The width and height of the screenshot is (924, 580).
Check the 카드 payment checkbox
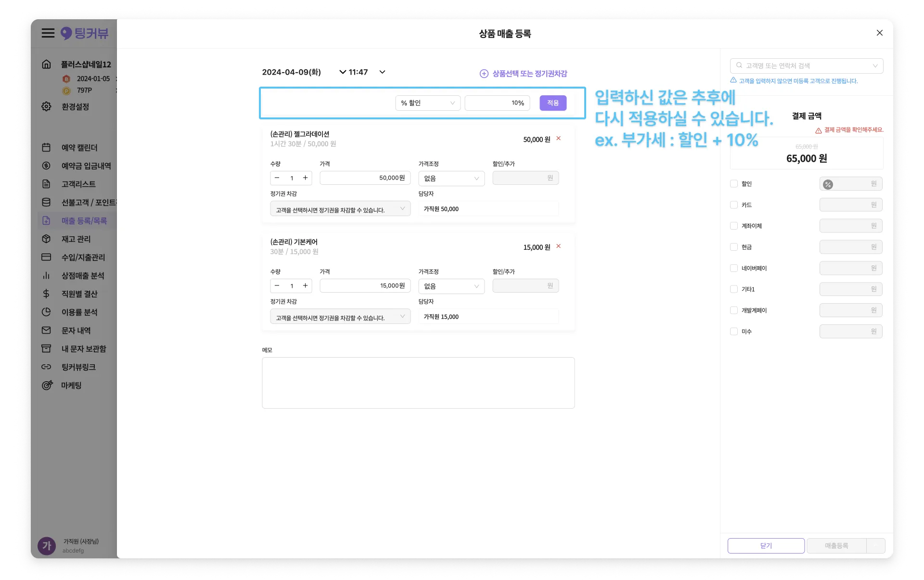pyautogui.click(x=734, y=205)
